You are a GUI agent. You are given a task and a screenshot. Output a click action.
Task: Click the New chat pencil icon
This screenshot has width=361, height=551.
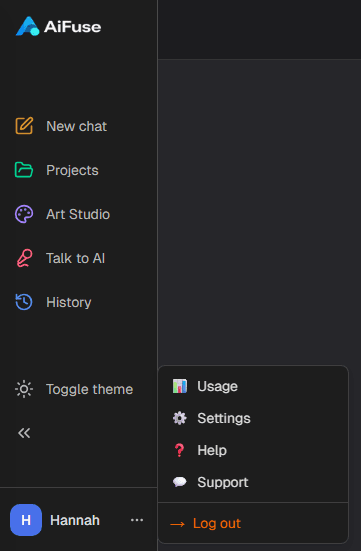click(24, 126)
